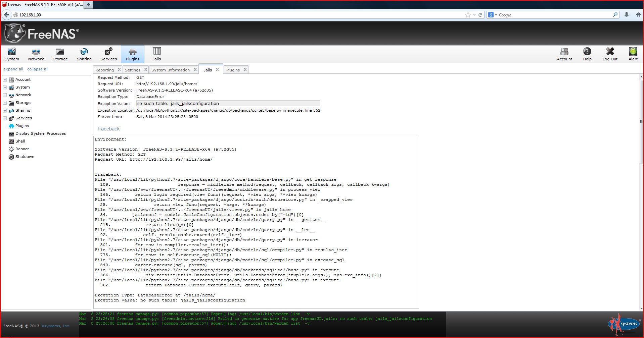
Task: Open Shell from the sidebar tree
Action: click(x=20, y=141)
